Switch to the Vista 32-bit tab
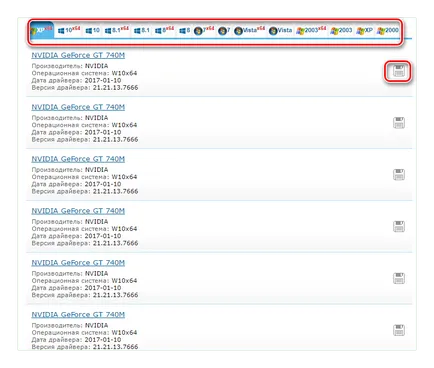This screenshot has height=368, width=434. 280,31
